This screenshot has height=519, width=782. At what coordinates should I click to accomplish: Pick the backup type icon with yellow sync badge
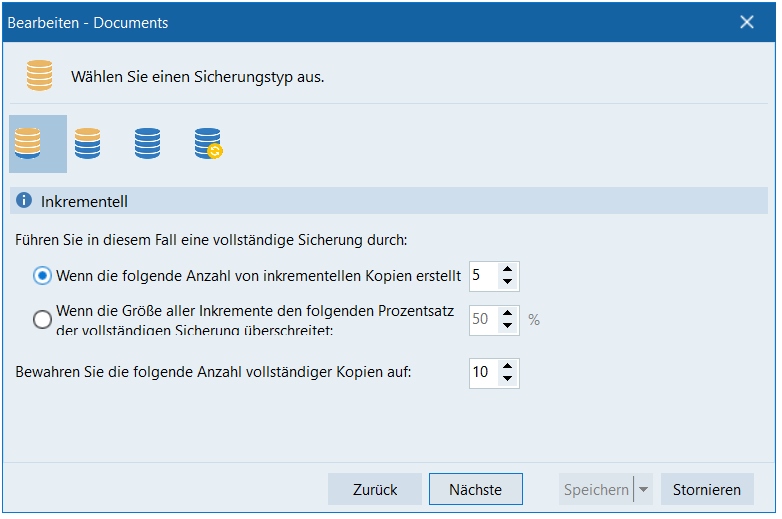tap(208, 144)
